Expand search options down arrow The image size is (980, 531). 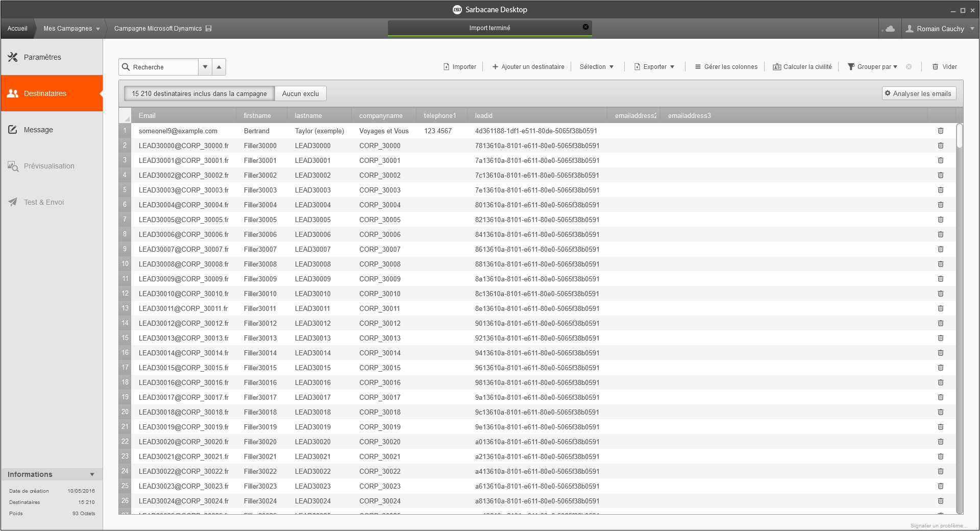205,67
